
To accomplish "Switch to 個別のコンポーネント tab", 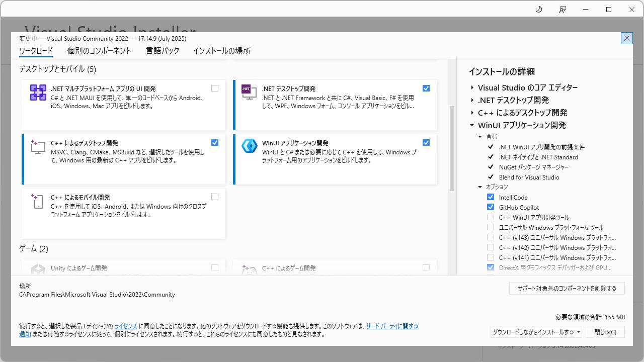I will [99, 51].
